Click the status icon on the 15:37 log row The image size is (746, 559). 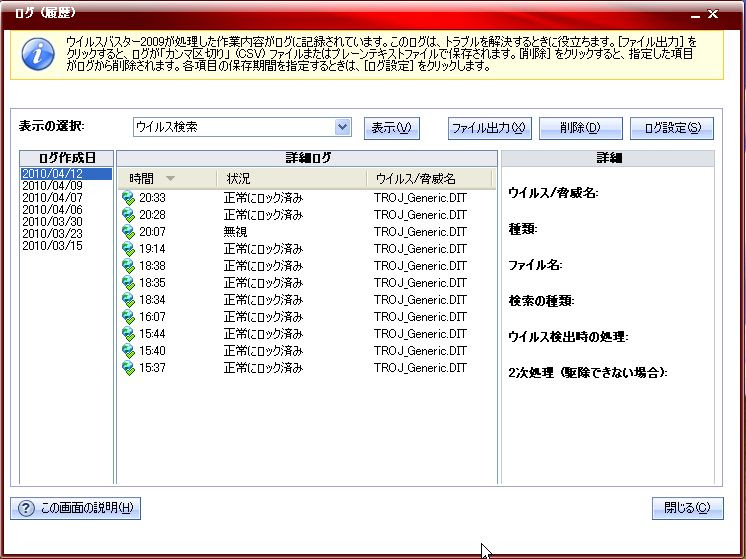(128, 368)
